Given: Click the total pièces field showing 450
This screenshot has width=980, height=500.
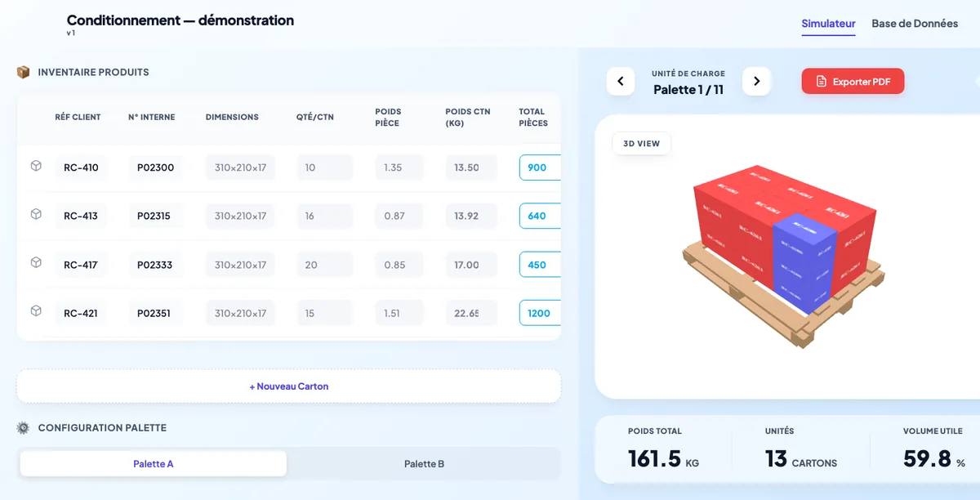Looking at the screenshot, I should (x=540, y=265).
